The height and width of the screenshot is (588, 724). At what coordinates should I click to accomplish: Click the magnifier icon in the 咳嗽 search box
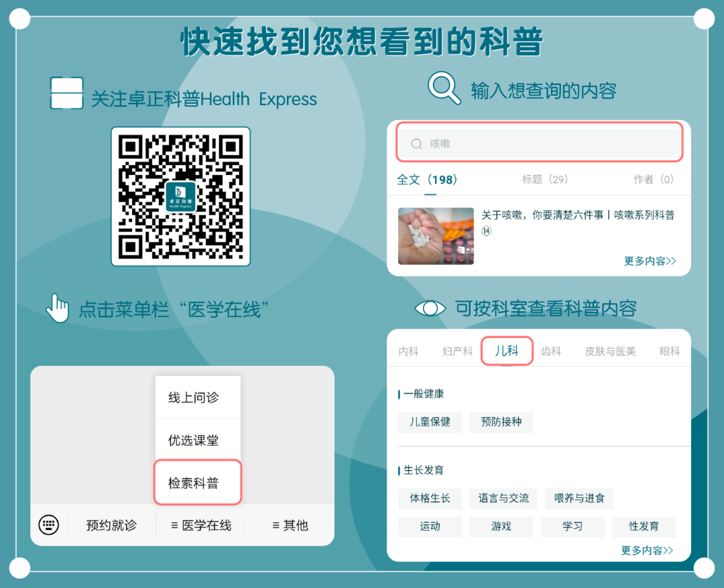(x=416, y=144)
